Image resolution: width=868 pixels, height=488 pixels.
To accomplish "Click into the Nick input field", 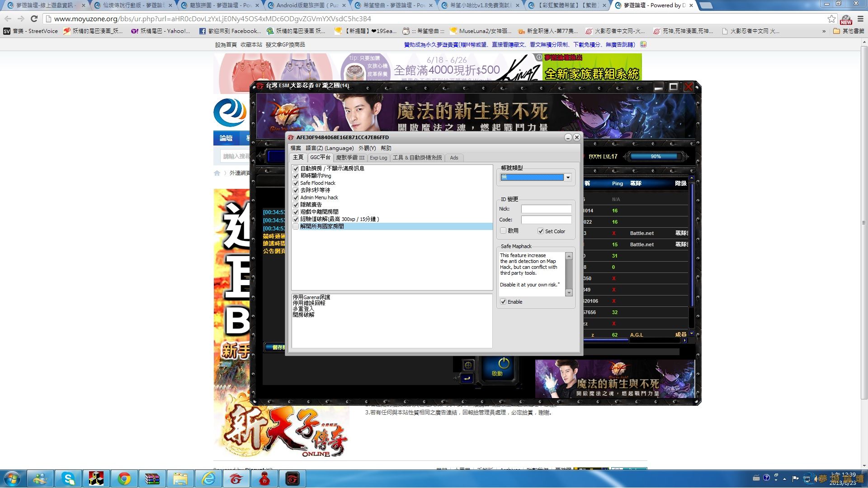I will [546, 209].
